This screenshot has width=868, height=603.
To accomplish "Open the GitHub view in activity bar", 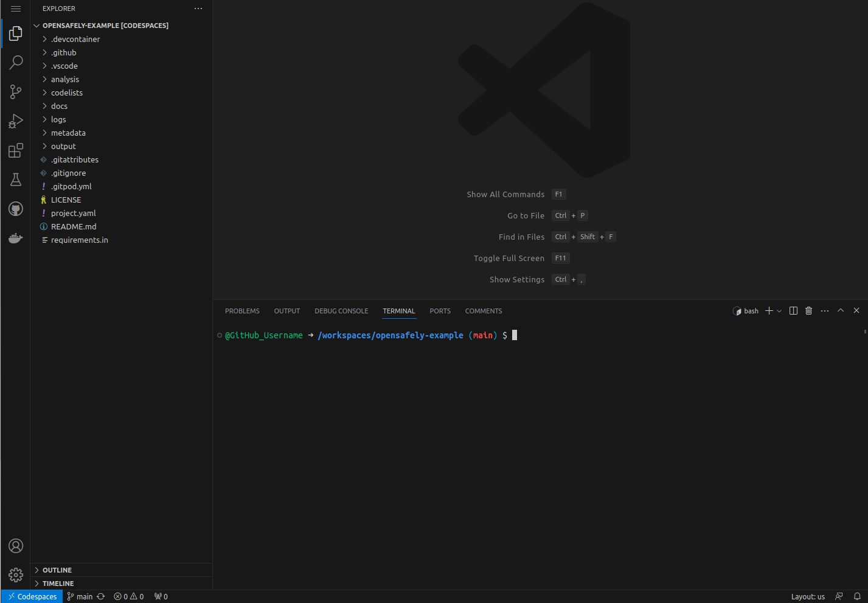I will coord(16,209).
